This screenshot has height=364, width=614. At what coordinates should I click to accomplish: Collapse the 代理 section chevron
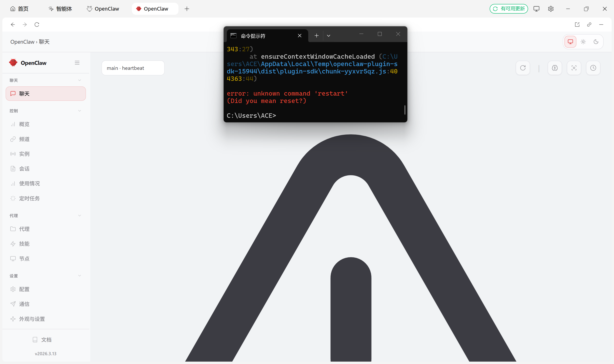tap(79, 216)
